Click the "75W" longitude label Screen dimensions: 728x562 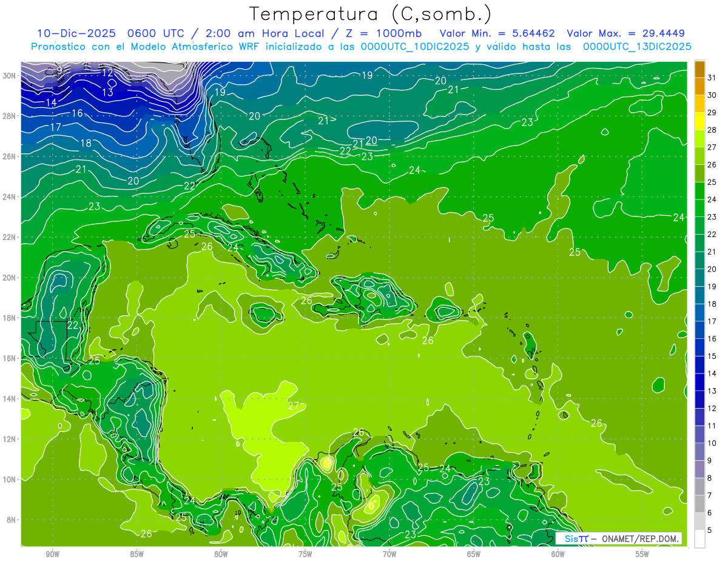pos(305,554)
